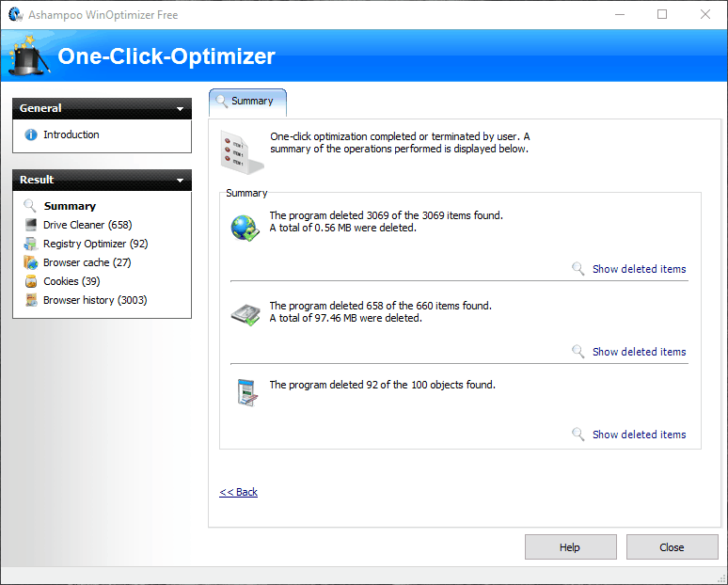Open Registry Optimizer (92) results

[95, 244]
